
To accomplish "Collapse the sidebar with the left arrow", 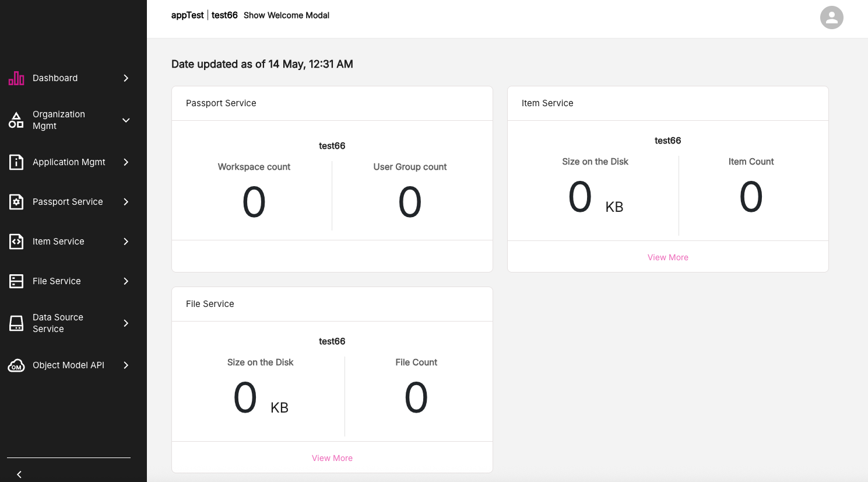I will [x=19, y=474].
